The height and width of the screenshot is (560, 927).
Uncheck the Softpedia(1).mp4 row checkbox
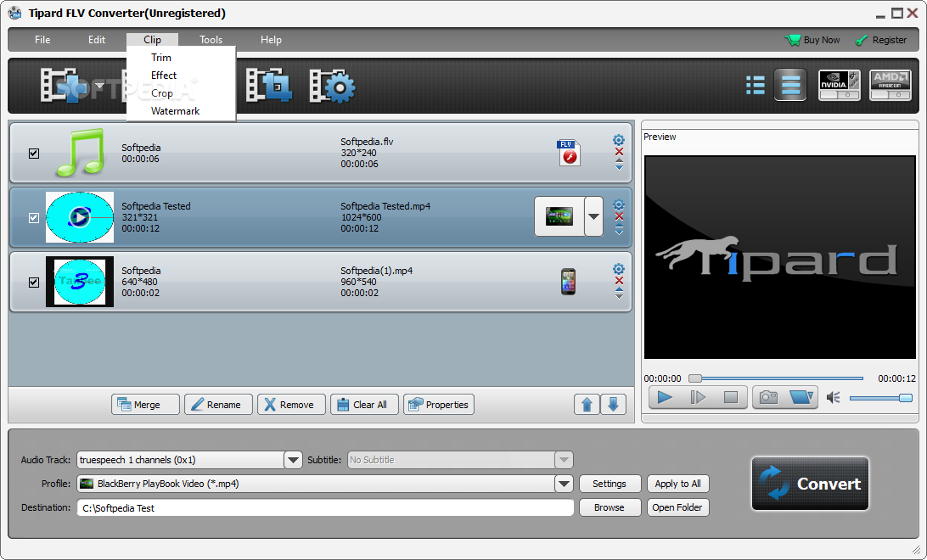[34, 283]
